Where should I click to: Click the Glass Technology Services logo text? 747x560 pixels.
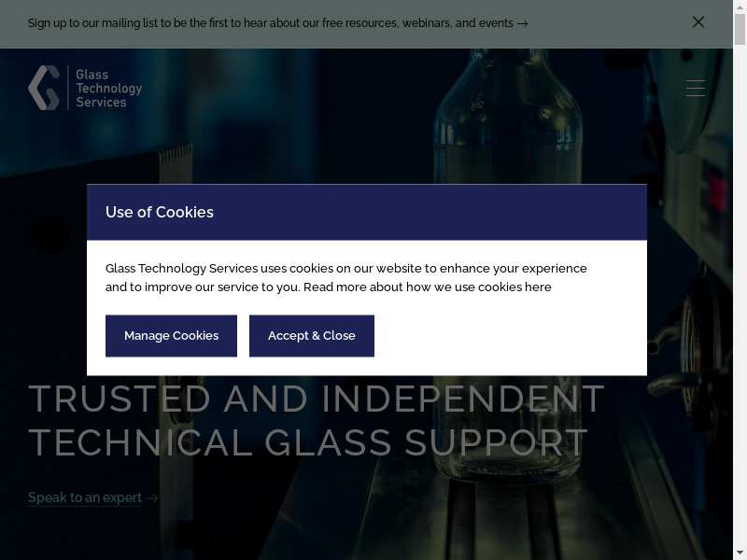pos(108,89)
